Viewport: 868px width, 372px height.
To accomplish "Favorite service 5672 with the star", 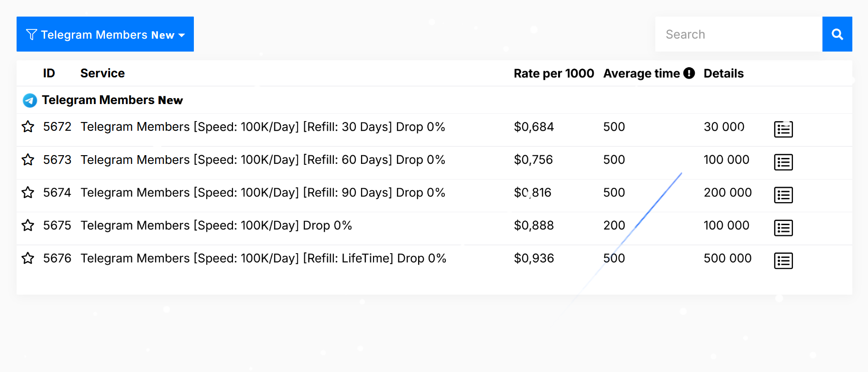I will pyautogui.click(x=28, y=127).
